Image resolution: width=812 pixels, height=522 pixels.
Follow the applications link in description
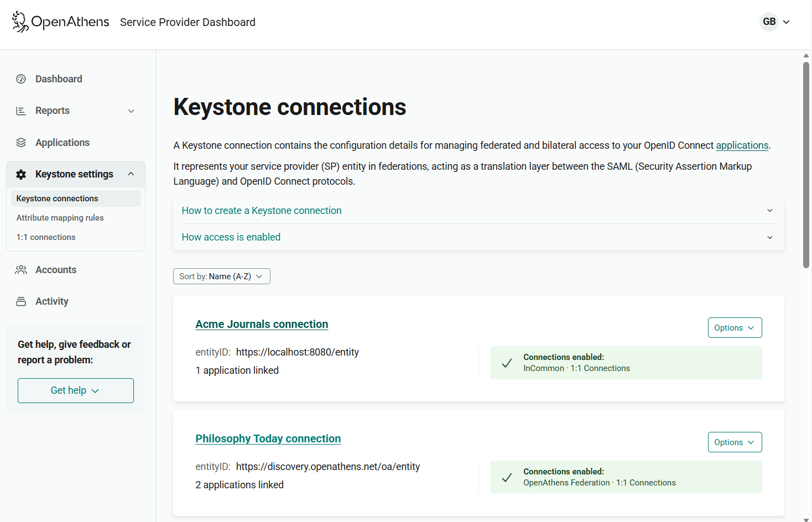742,145
